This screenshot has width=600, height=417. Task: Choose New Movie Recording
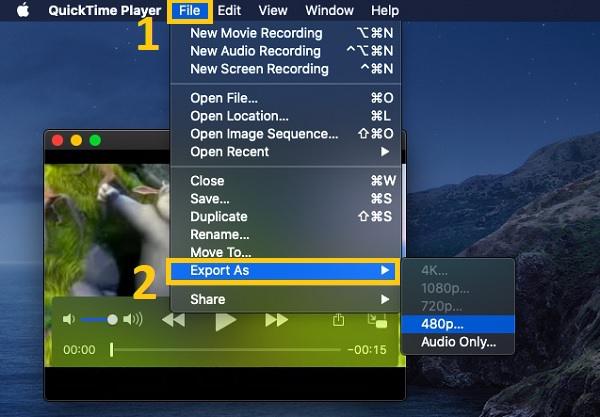pos(285,33)
